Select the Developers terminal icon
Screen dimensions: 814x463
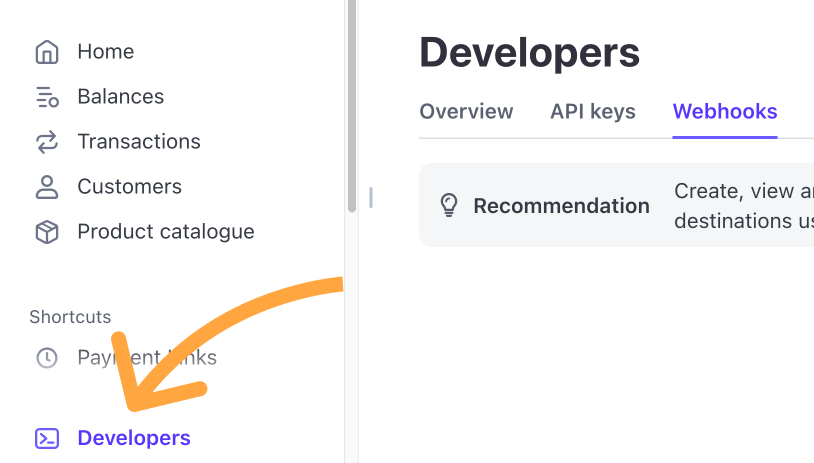47,438
